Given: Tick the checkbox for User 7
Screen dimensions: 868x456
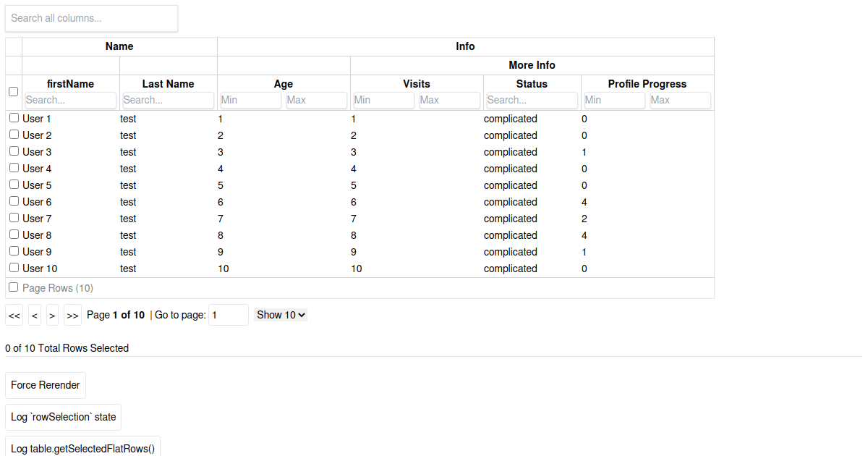Looking at the screenshot, I should tap(14, 218).
